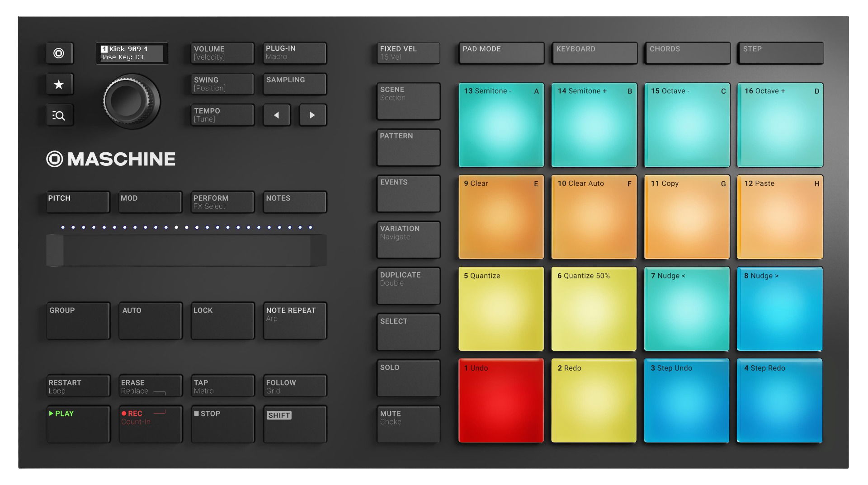This screenshot has height=485, width=868.
Task: Click the VARIATION Navigate button
Action: pyautogui.click(x=408, y=240)
